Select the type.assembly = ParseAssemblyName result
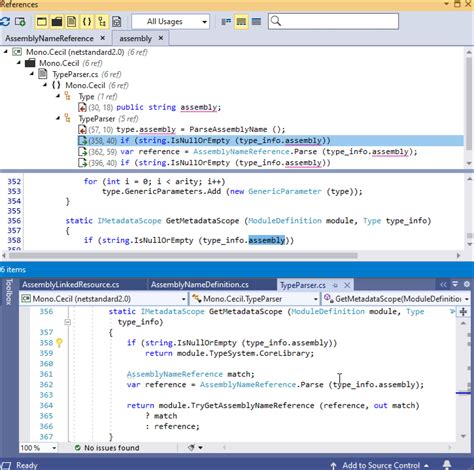Screen dimensions: 474x470 click(x=182, y=129)
